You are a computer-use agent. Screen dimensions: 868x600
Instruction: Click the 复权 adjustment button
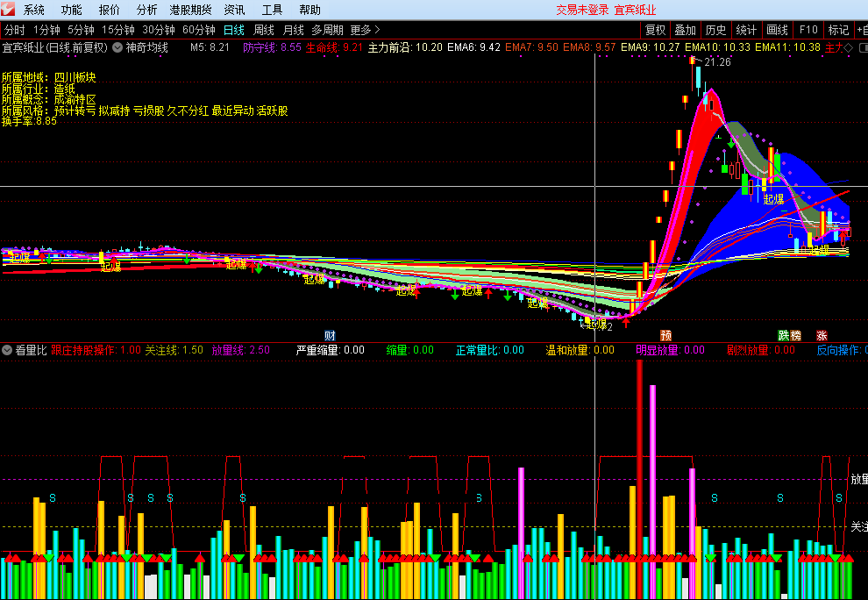(x=656, y=30)
